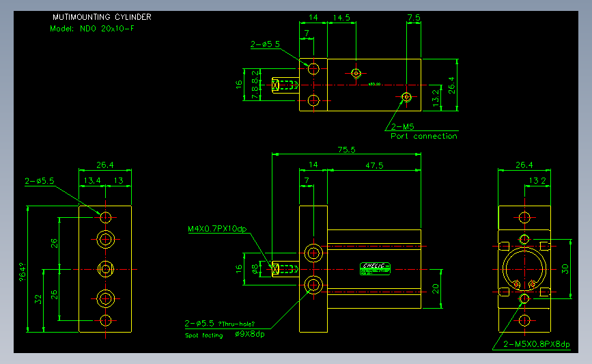Select the 32 dimension in left view

(38, 300)
